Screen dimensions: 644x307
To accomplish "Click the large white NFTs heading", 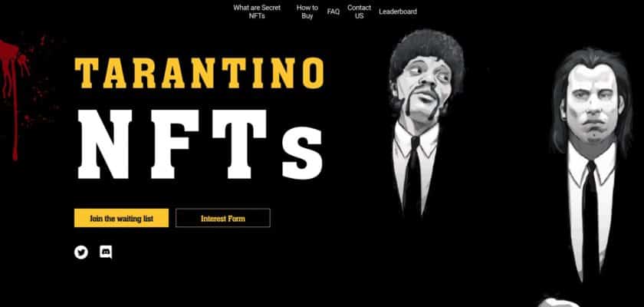I will tap(200, 144).
